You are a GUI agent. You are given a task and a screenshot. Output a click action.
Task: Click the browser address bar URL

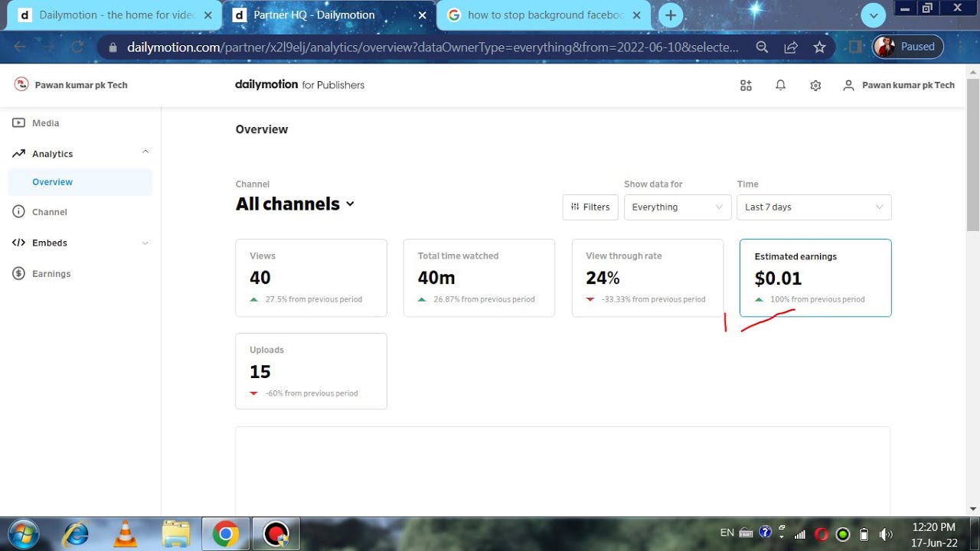433,47
